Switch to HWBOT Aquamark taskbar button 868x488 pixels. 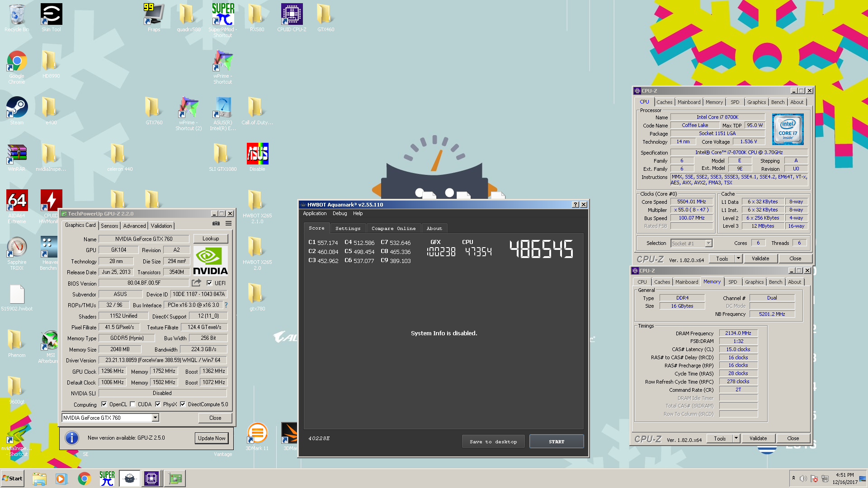pyautogui.click(x=130, y=479)
